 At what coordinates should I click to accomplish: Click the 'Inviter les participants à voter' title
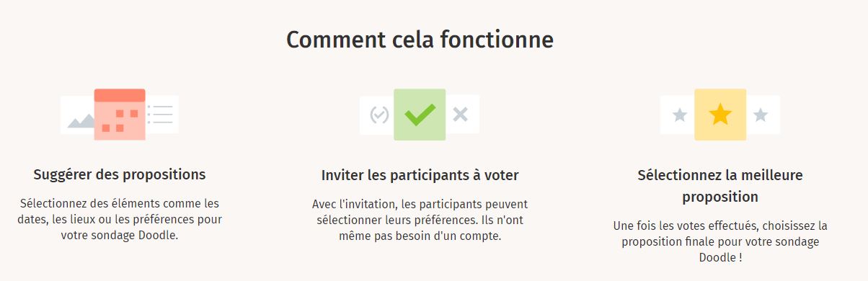pyautogui.click(x=420, y=175)
